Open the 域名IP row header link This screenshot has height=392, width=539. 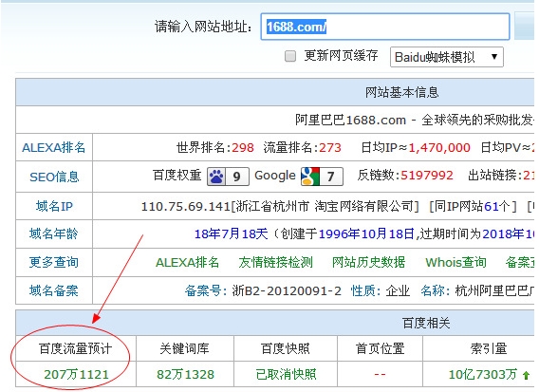pyautogui.click(x=54, y=206)
